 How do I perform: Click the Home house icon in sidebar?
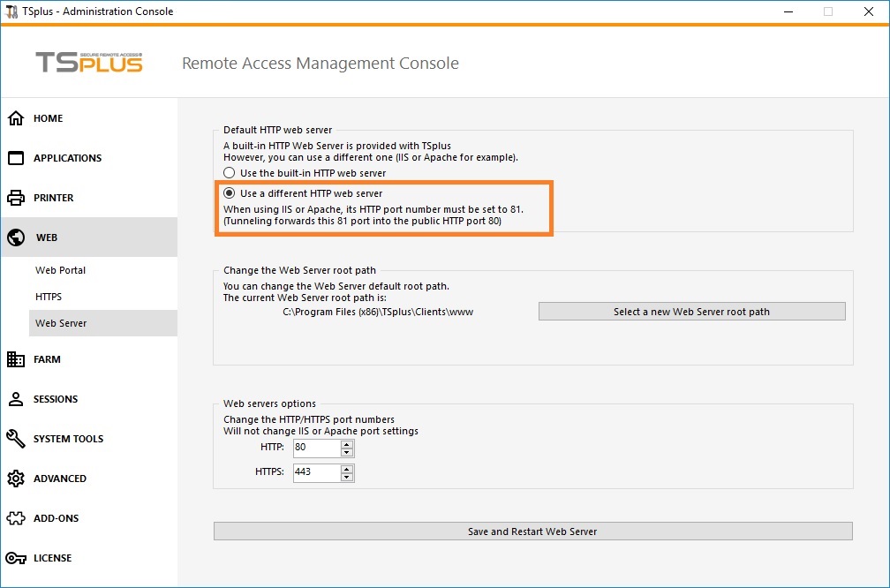pyautogui.click(x=16, y=118)
